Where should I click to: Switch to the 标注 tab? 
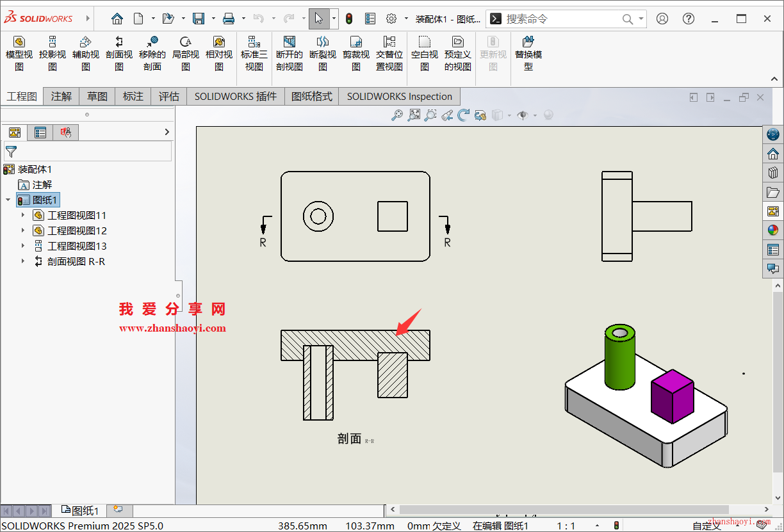coord(133,97)
